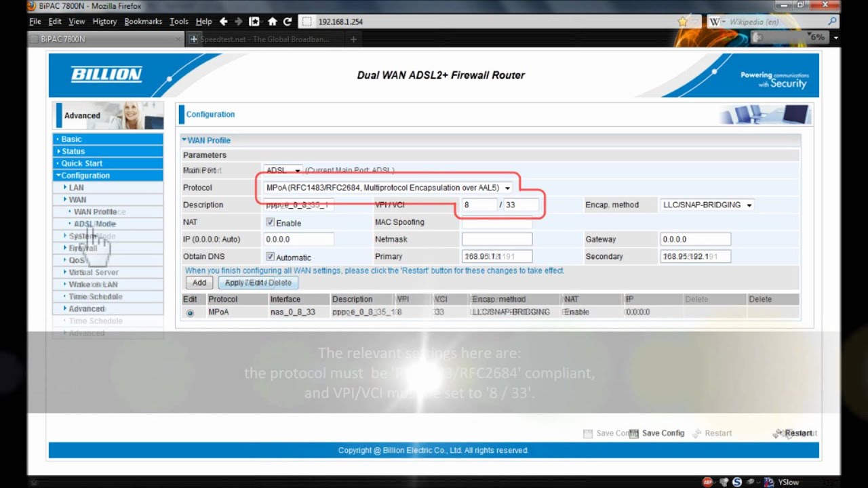This screenshot has height=488, width=868.
Task: Click the nas_0_8_33 interface cell
Action: [x=292, y=312]
